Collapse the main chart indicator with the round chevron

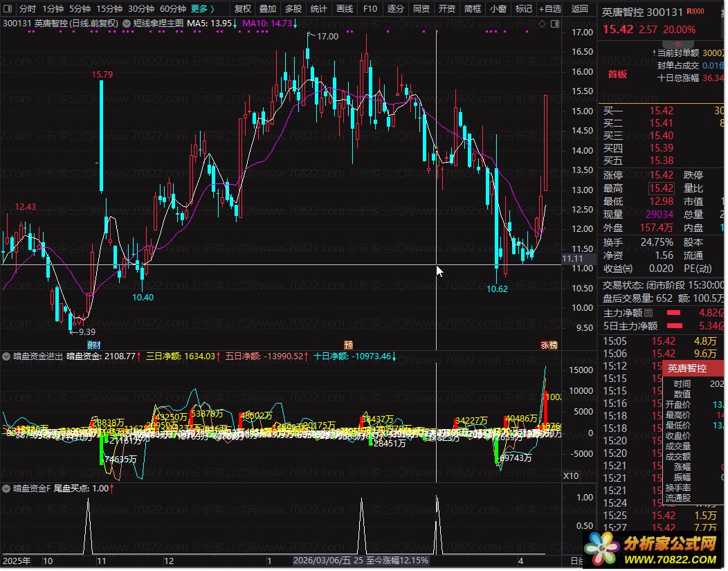pos(127,23)
